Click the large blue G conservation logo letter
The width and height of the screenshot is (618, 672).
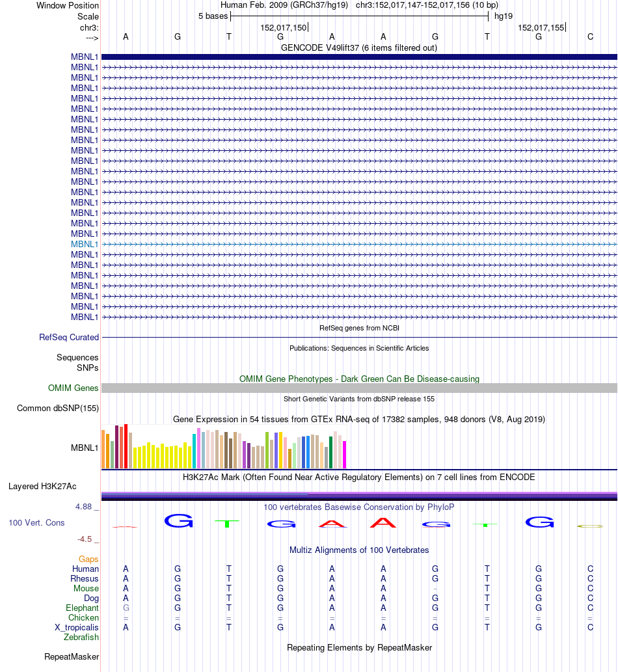[x=178, y=520]
